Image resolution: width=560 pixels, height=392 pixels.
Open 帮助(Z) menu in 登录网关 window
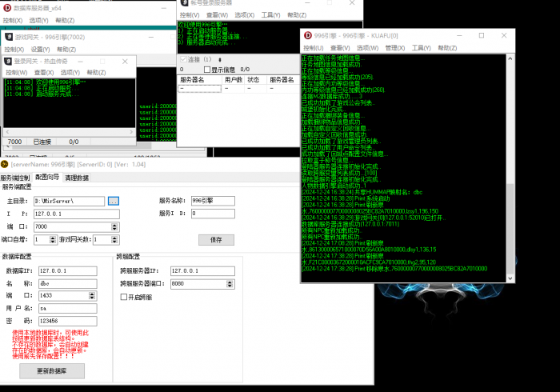(96, 73)
